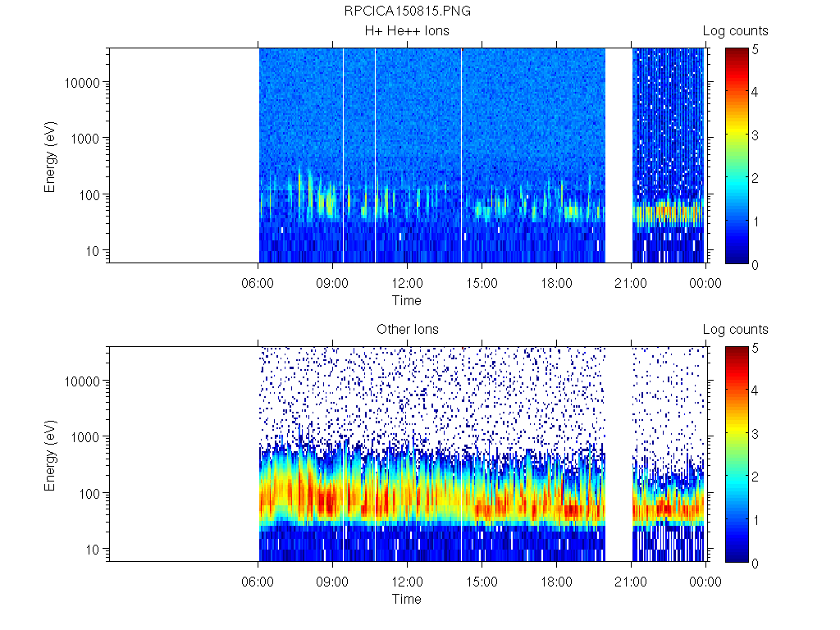The height and width of the screenshot is (630, 840).
Task: Click colorbar value 2 beside Other Ions plot
Action: 755,477
